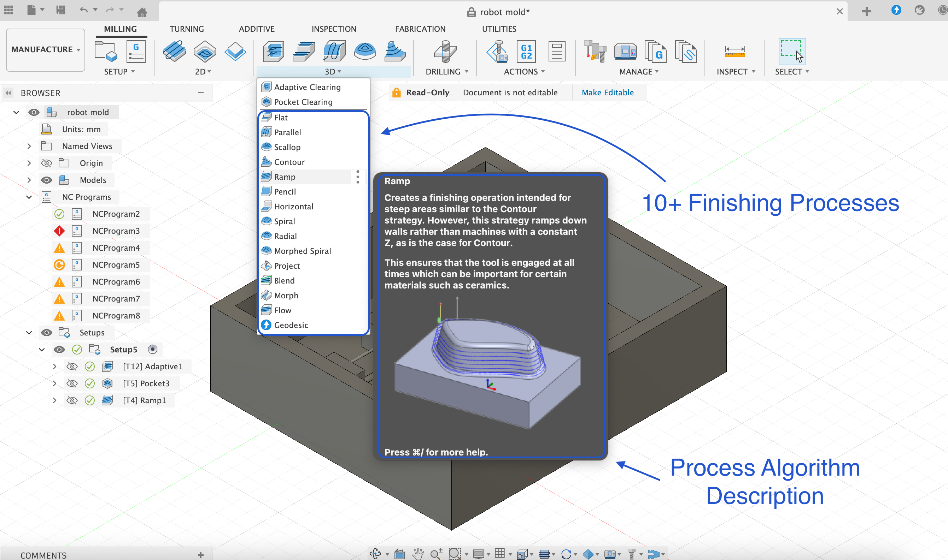Click the Save icon in title bar
This screenshot has width=948, height=560.
[x=60, y=10]
